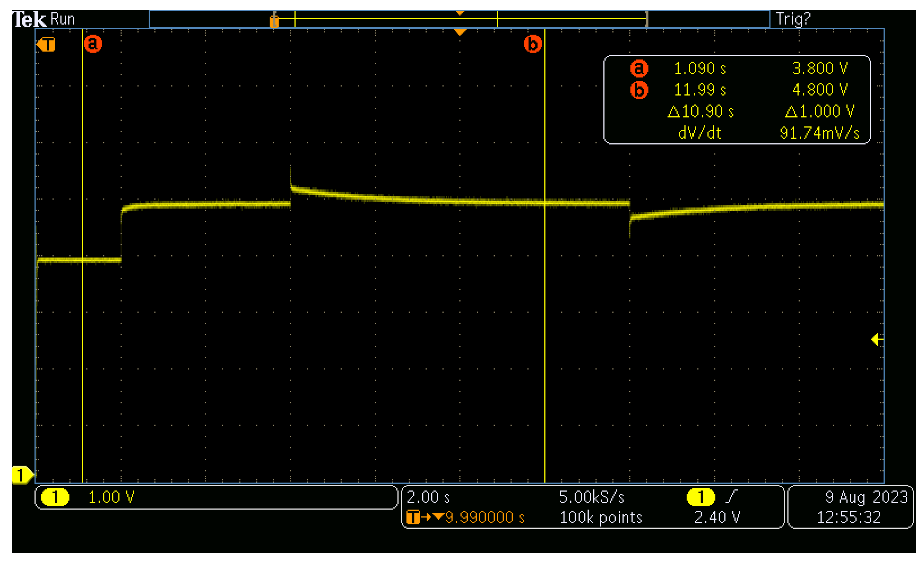Click the channel 1 ground reference marker

(x=22, y=475)
